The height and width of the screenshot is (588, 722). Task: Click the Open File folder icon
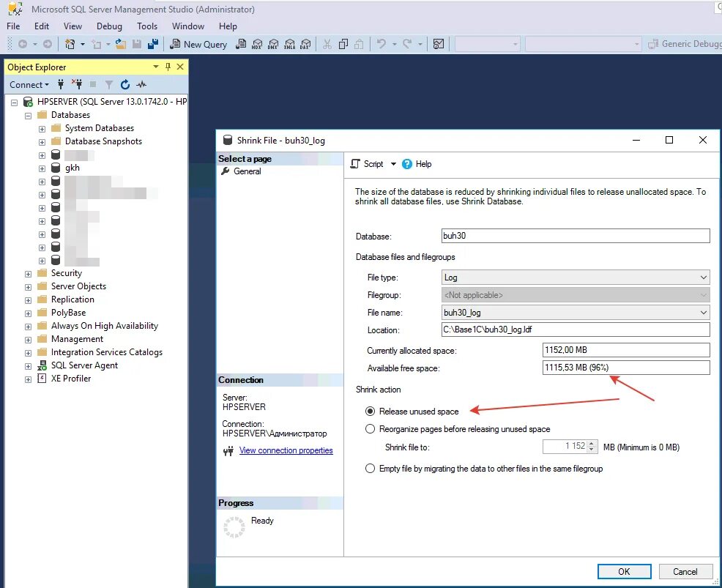pyautogui.click(x=121, y=44)
